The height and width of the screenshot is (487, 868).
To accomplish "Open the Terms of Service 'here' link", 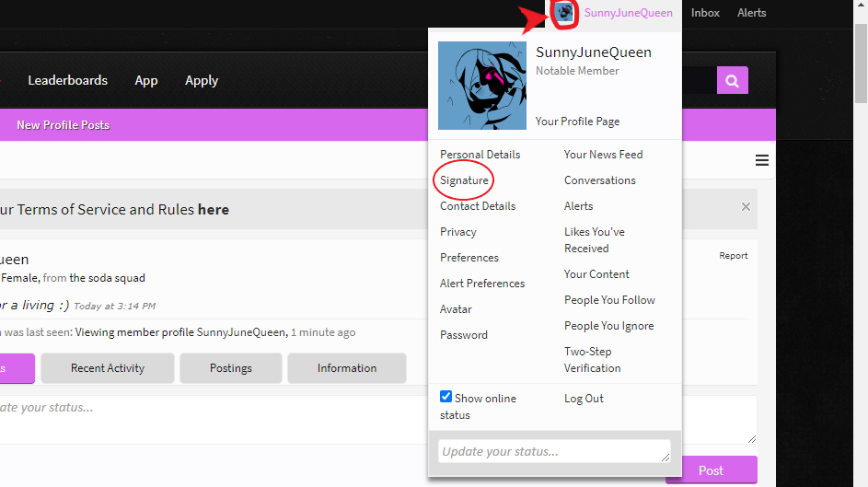I will [x=214, y=210].
